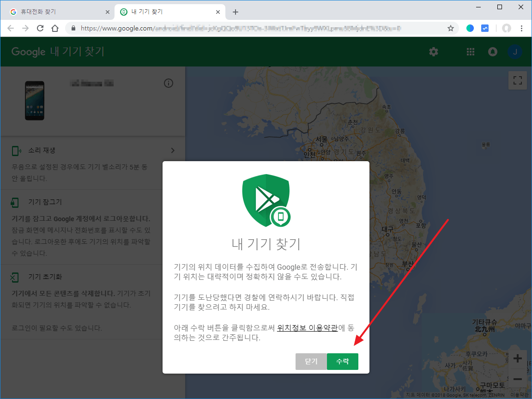Go back to previous page
This screenshot has width=532, height=399.
coord(11,28)
